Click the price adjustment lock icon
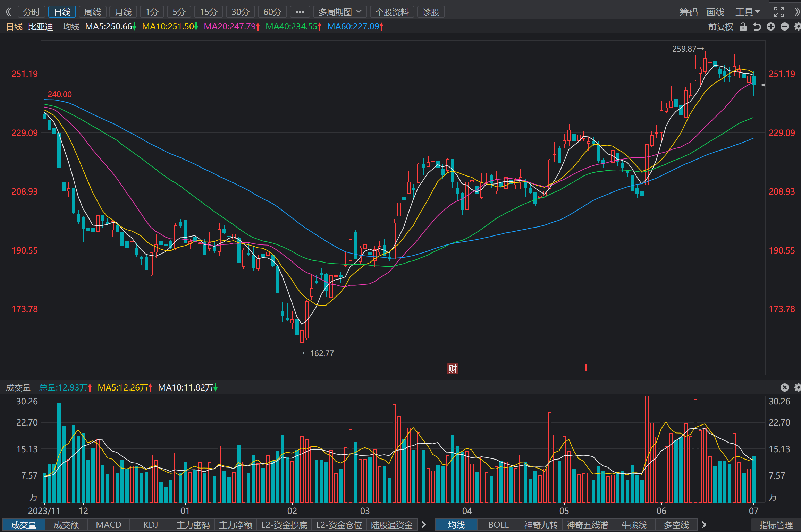The image size is (801, 532). point(743,27)
